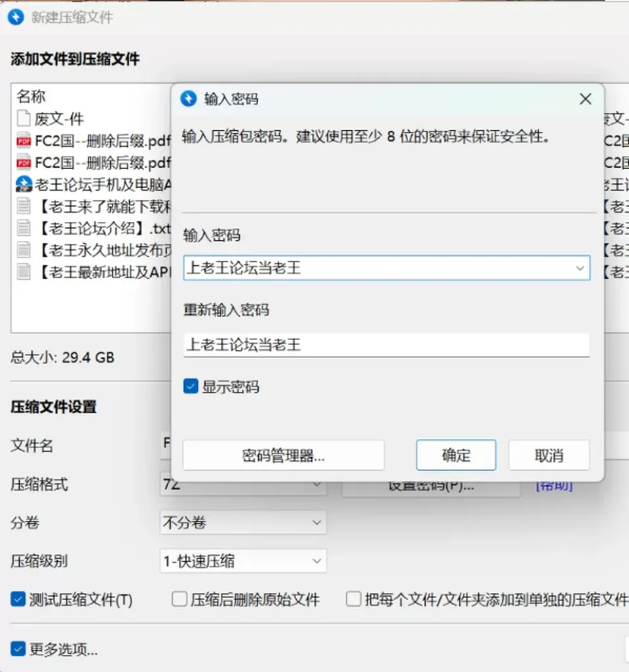Enable 压缩后删除原始文件 option
This screenshot has height=672, width=629.
click(x=180, y=599)
